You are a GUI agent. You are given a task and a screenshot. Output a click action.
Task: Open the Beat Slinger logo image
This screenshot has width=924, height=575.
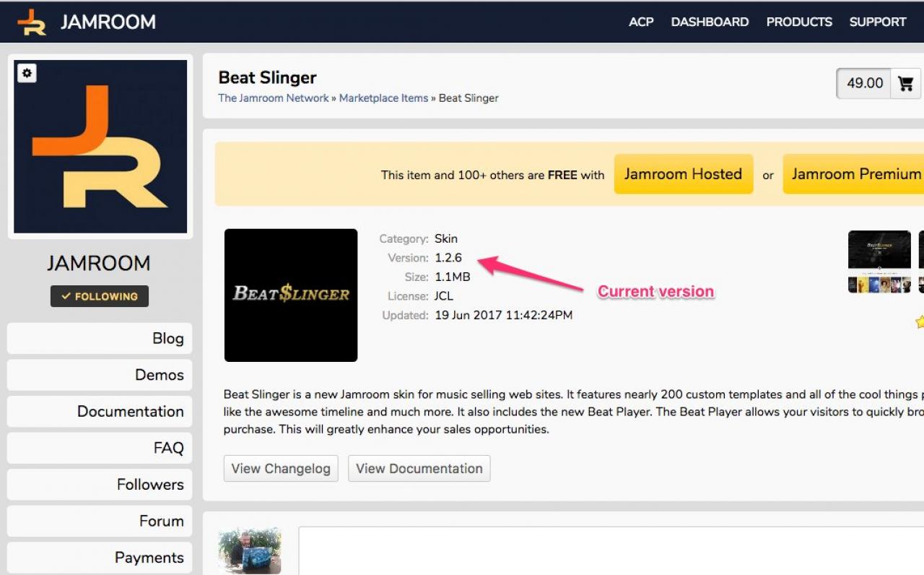[x=291, y=295]
